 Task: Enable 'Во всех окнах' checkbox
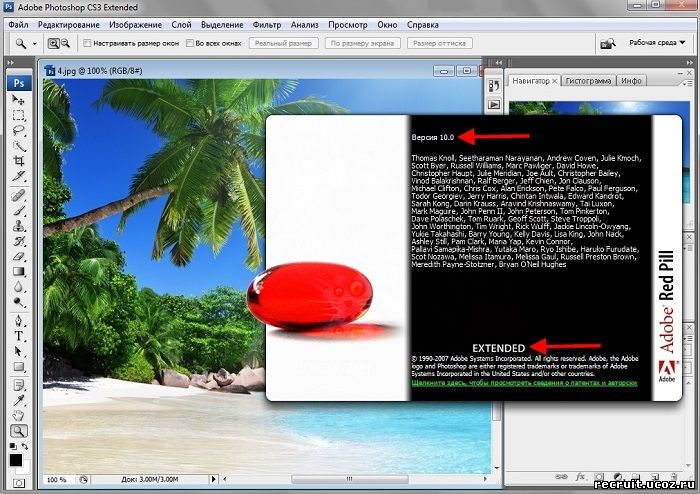coord(190,43)
